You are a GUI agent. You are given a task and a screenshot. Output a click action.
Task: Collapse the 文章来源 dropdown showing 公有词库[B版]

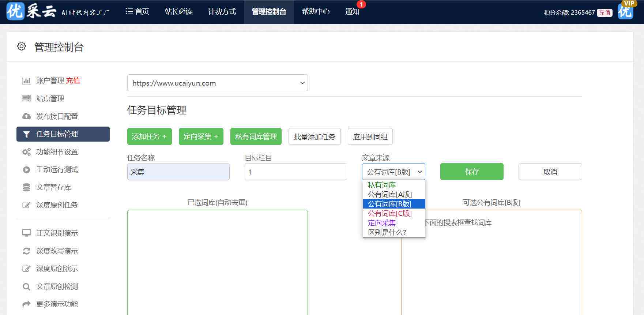point(393,172)
